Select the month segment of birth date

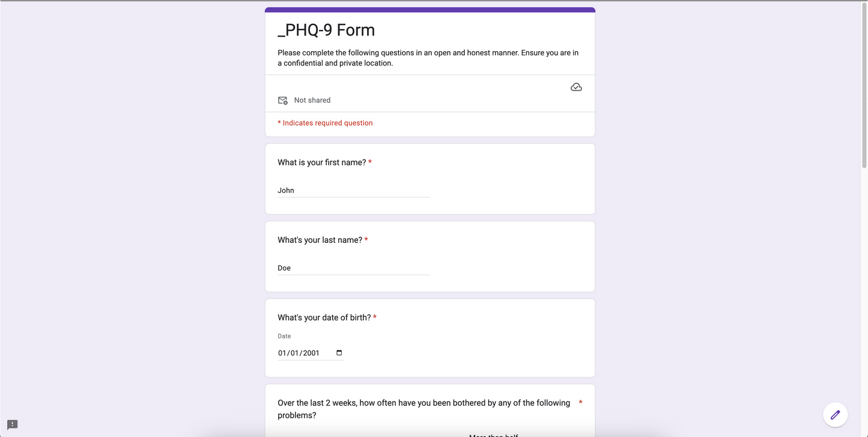[282, 353]
